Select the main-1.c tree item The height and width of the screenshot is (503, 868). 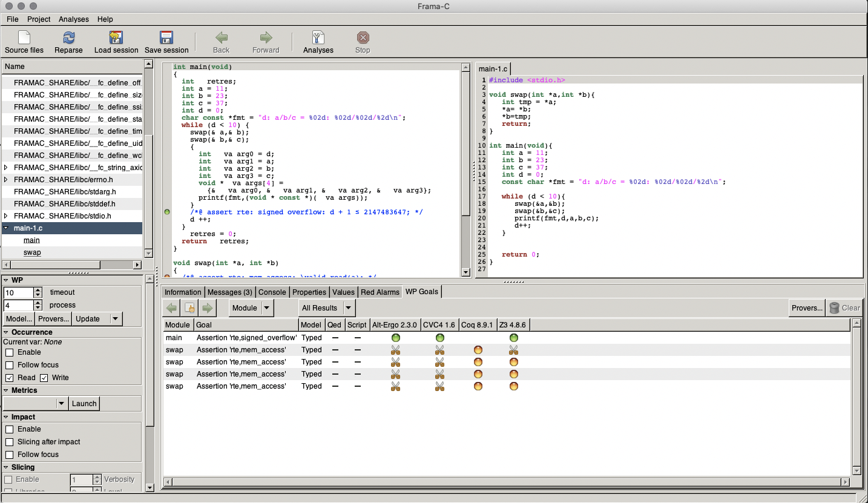click(71, 228)
